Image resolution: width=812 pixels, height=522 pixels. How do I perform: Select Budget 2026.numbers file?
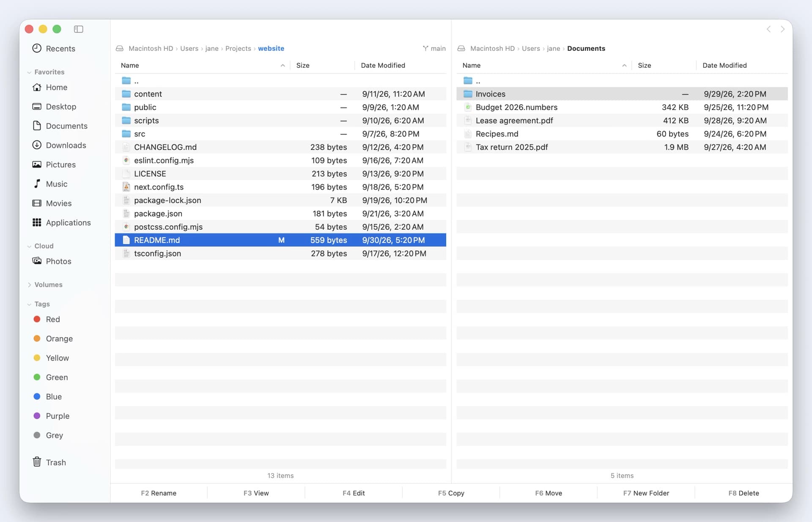[x=622, y=107]
